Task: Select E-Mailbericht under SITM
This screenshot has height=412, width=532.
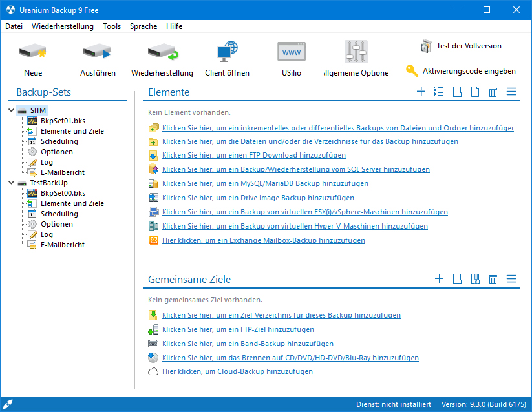Action: click(63, 172)
